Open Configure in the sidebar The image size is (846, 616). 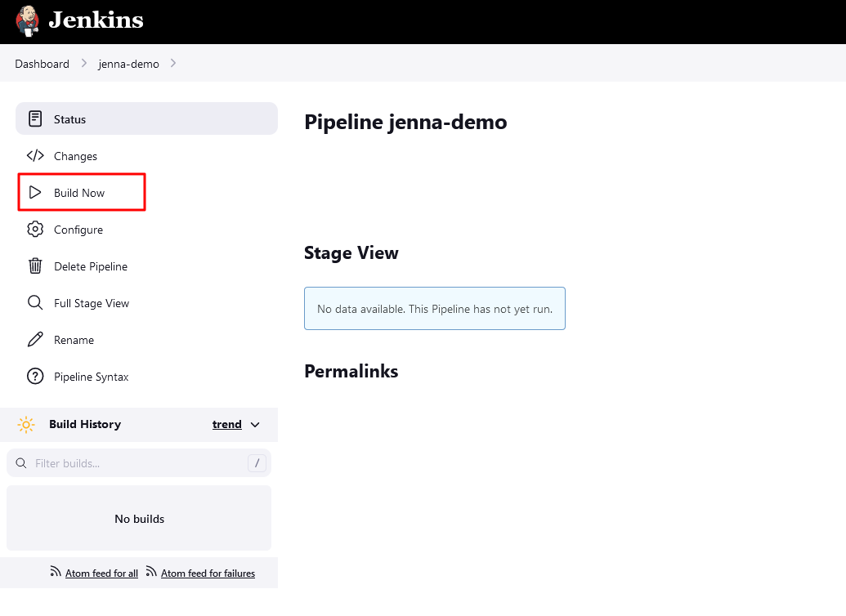[147, 230]
